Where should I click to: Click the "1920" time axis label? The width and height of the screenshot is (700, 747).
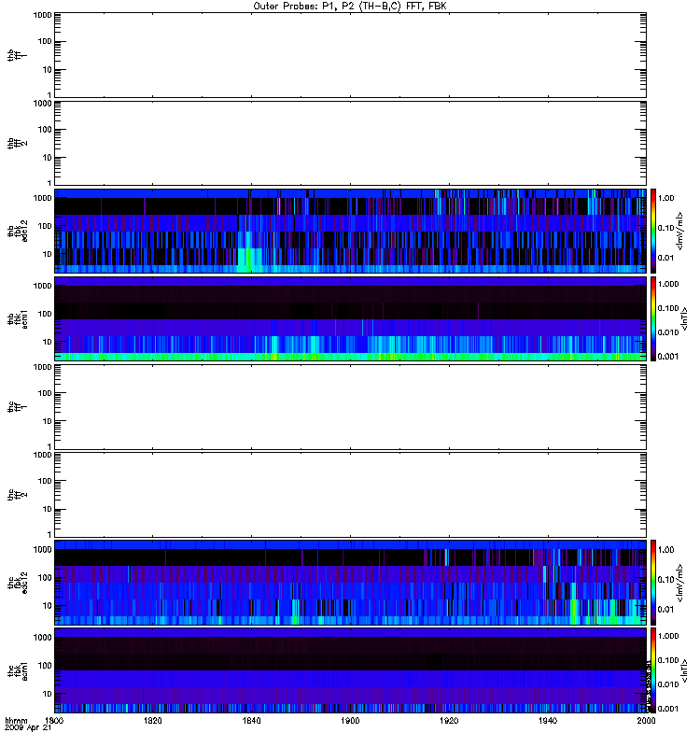point(449,720)
